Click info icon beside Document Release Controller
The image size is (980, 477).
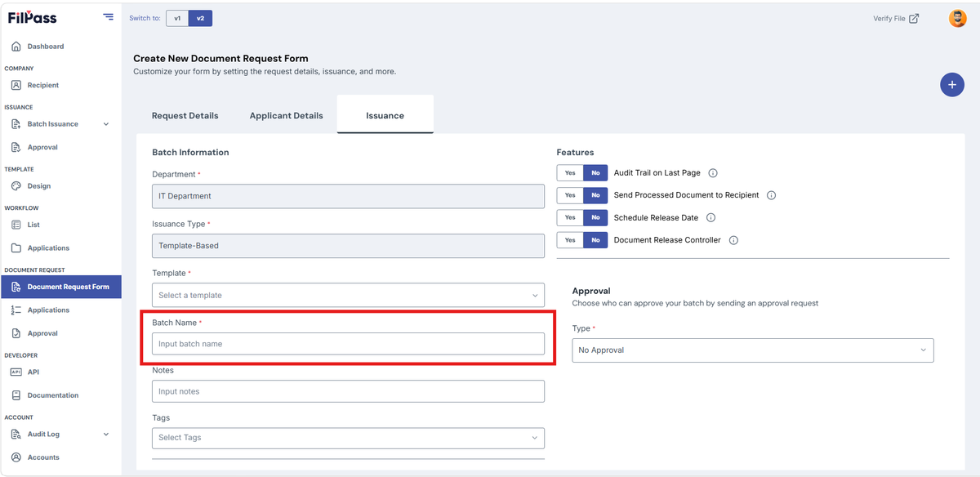tap(733, 240)
